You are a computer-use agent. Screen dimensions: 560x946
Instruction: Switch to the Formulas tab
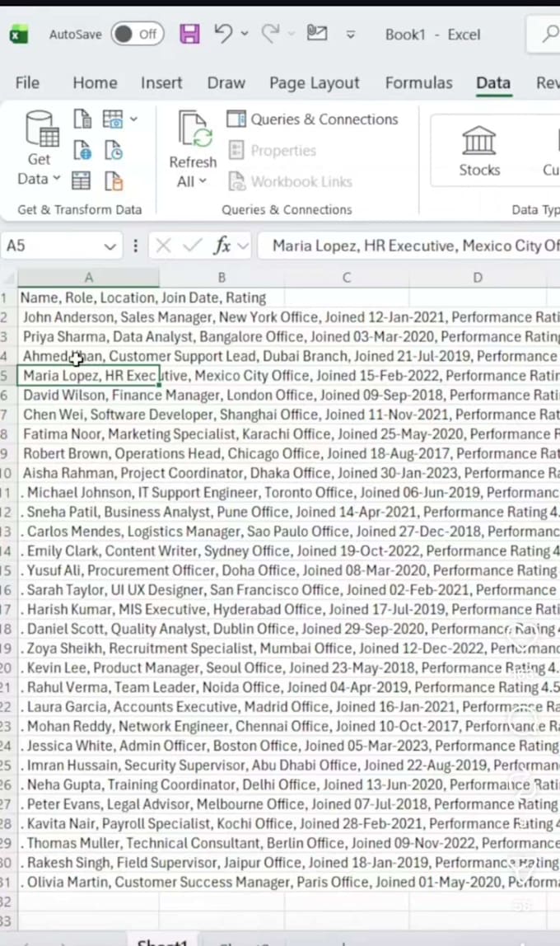tap(419, 82)
